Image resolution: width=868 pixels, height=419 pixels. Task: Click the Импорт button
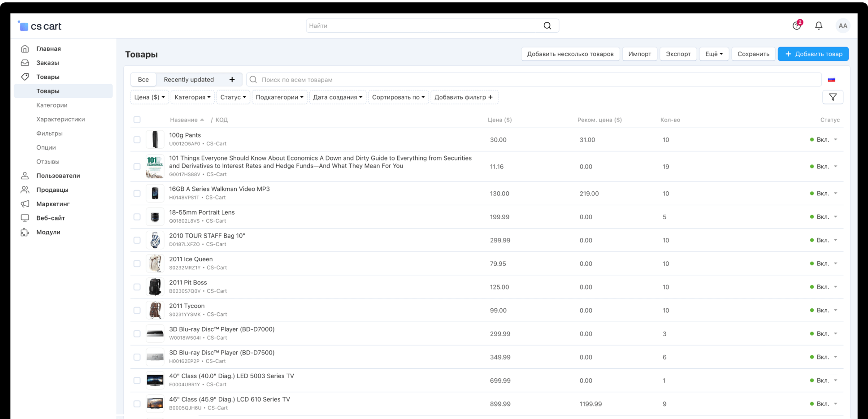tap(639, 54)
